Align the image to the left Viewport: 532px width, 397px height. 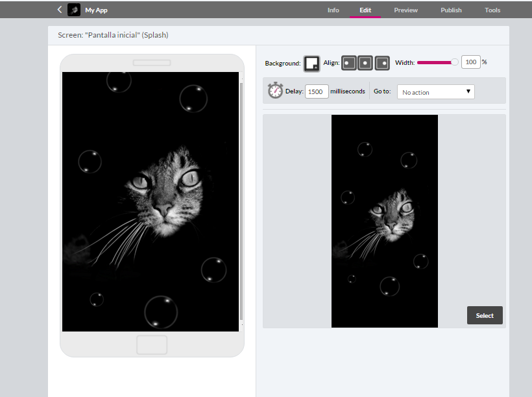349,63
